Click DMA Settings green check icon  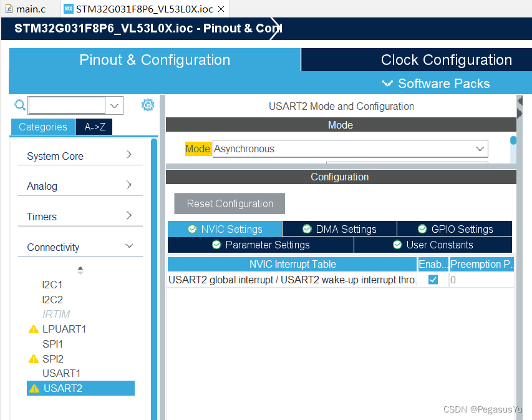(x=307, y=229)
